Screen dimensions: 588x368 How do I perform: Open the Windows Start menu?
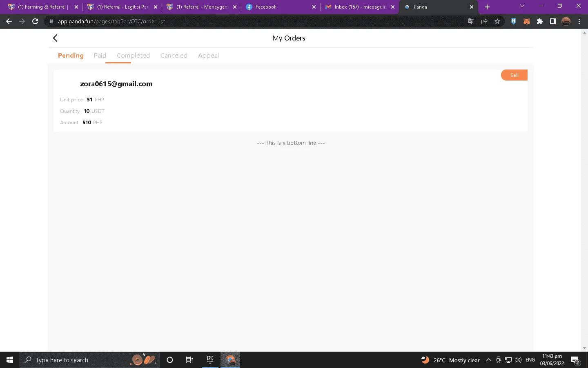[x=10, y=360]
